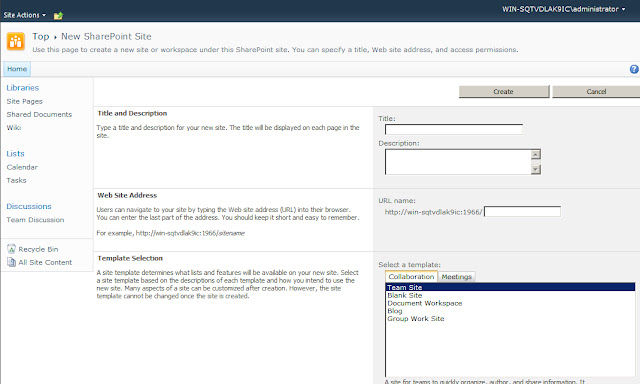Image resolution: width=640 pixels, height=384 pixels.
Task: Open All Site Content link
Action: coord(45,262)
